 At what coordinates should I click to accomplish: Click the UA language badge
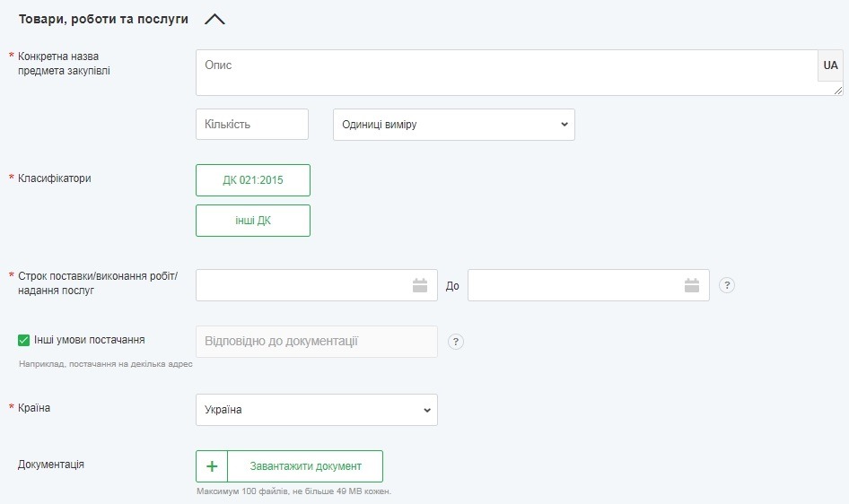[x=830, y=65]
